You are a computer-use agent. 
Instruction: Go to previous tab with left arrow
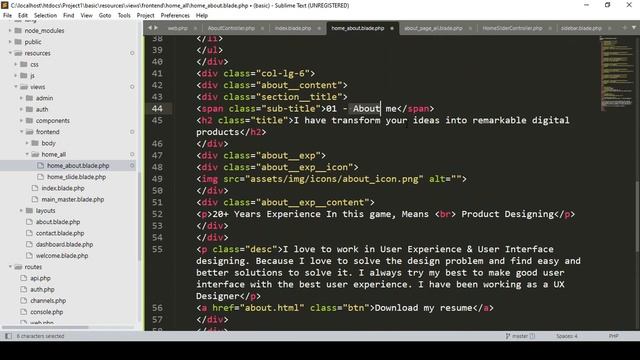(x=150, y=28)
